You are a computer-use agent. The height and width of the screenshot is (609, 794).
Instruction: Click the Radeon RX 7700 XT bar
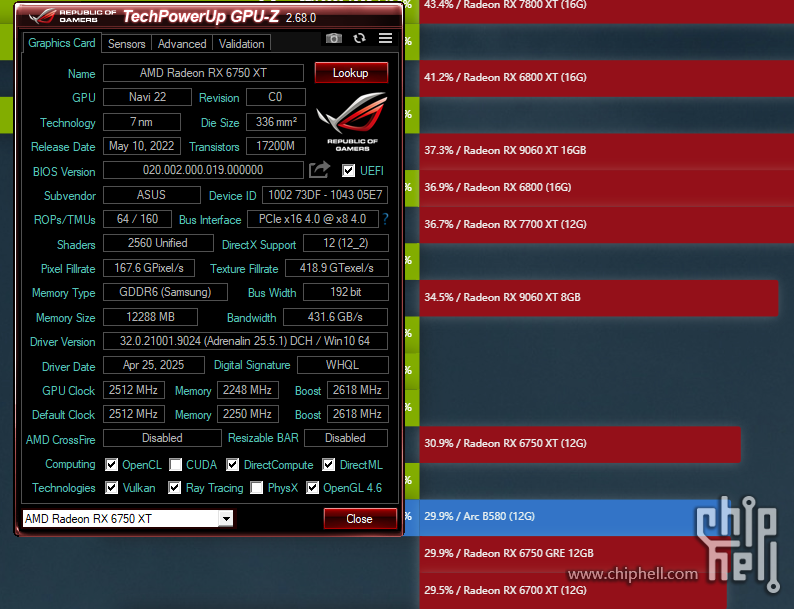pos(607,224)
